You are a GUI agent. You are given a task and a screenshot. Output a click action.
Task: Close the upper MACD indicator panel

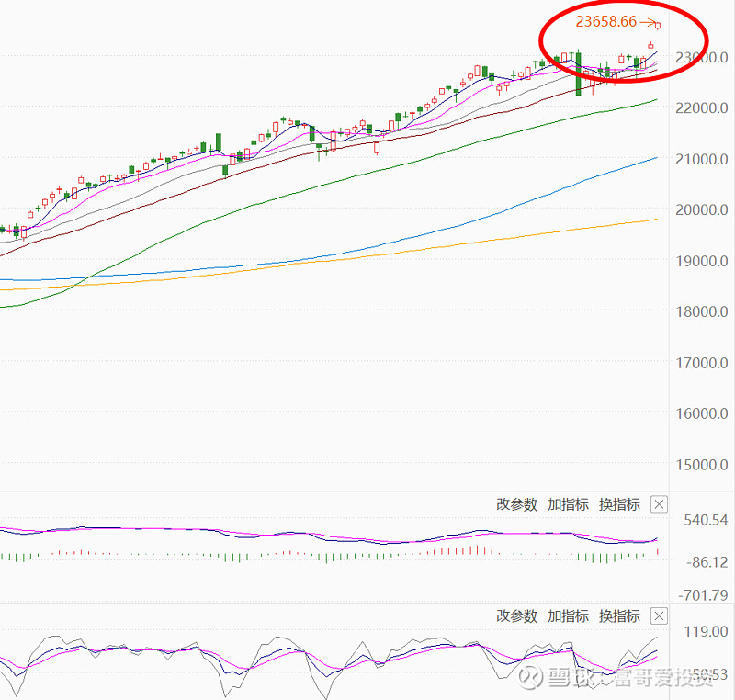pos(659,504)
